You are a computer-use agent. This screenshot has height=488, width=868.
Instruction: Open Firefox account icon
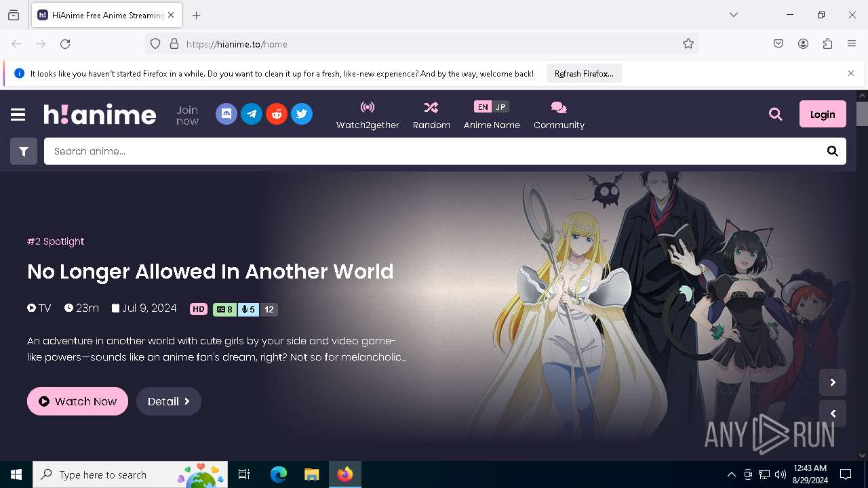point(803,44)
